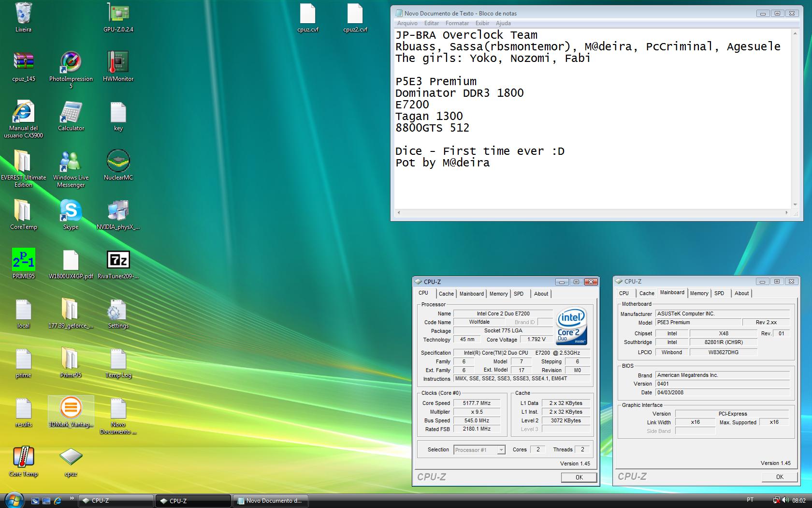Click the volume icon in system tray
Viewport: 812px width, 508px height.
[785, 500]
